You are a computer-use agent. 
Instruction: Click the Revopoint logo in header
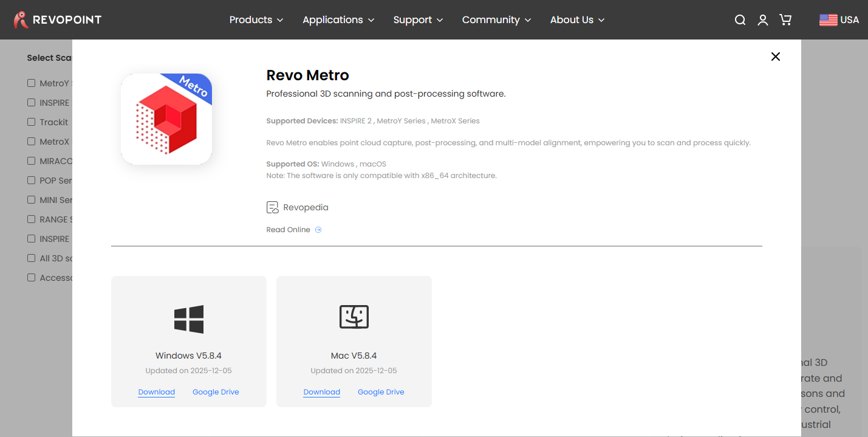(58, 20)
